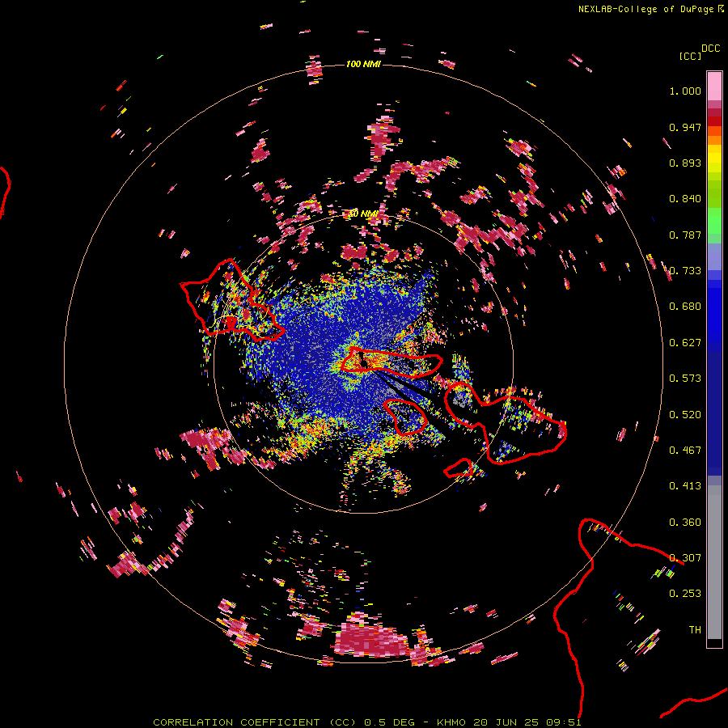
Task: Click the 0.413 value on the color scale
Action: point(685,486)
